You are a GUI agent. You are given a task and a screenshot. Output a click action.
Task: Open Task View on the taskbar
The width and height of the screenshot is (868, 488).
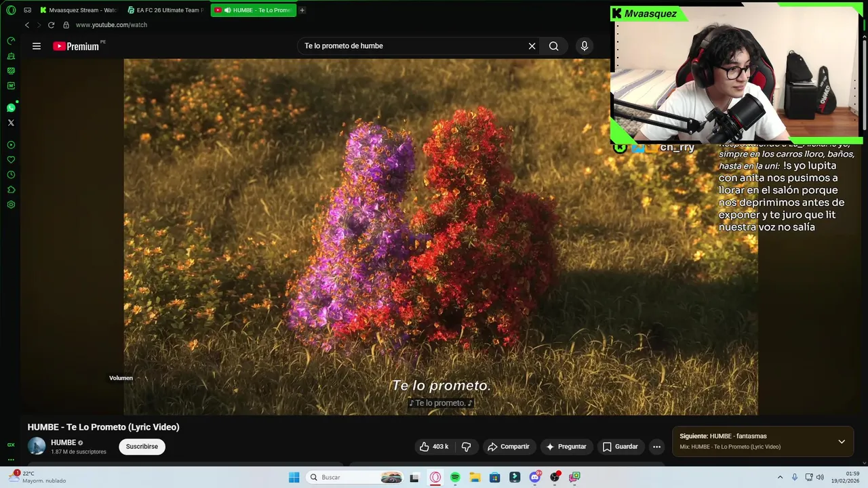tap(414, 477)
